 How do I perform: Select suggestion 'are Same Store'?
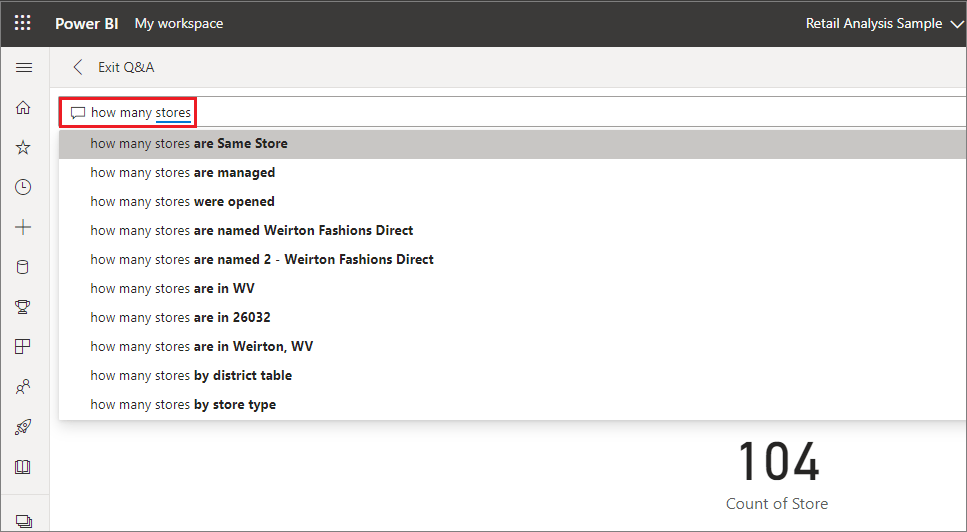point(513,144)
